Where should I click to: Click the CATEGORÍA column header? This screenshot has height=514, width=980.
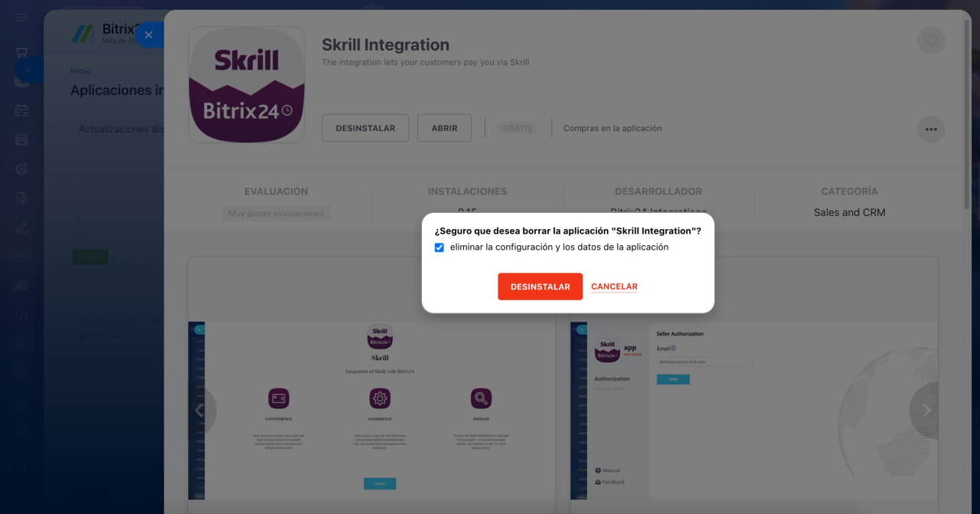coord(849,192)
